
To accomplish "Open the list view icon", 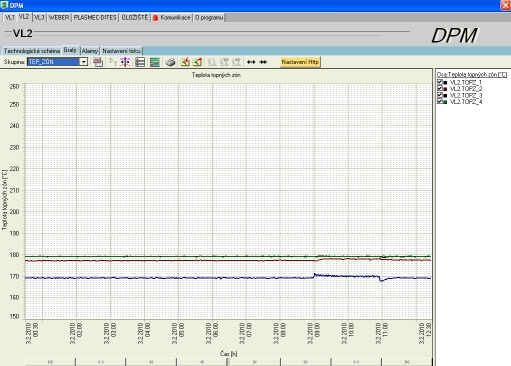I will pyautogui.click(x=140, y=62).
